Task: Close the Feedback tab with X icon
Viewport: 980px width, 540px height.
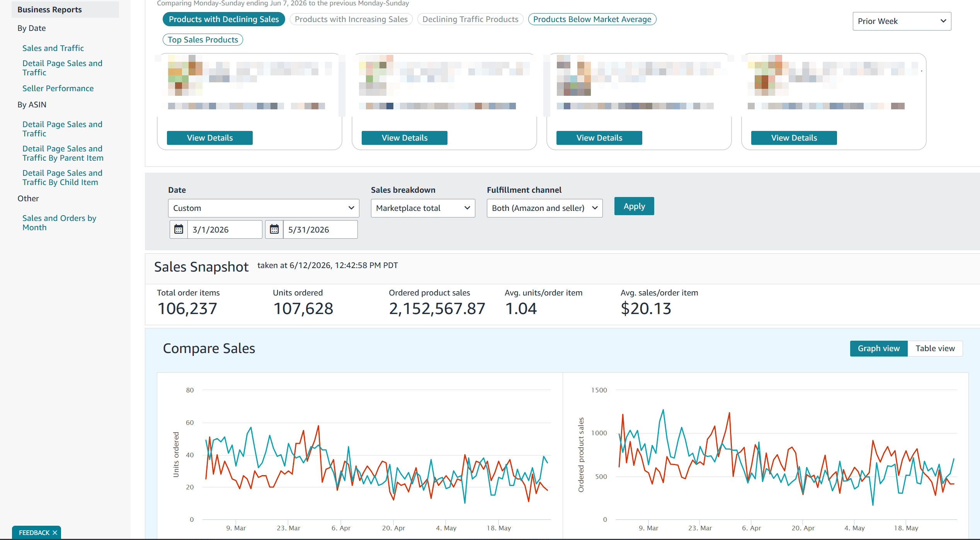Action: pos(55,533)
